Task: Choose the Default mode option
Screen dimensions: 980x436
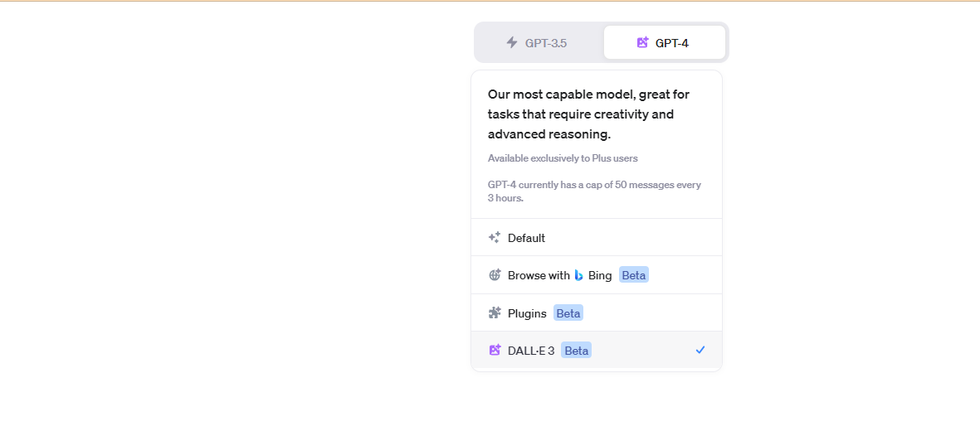Action: [527, 238]
